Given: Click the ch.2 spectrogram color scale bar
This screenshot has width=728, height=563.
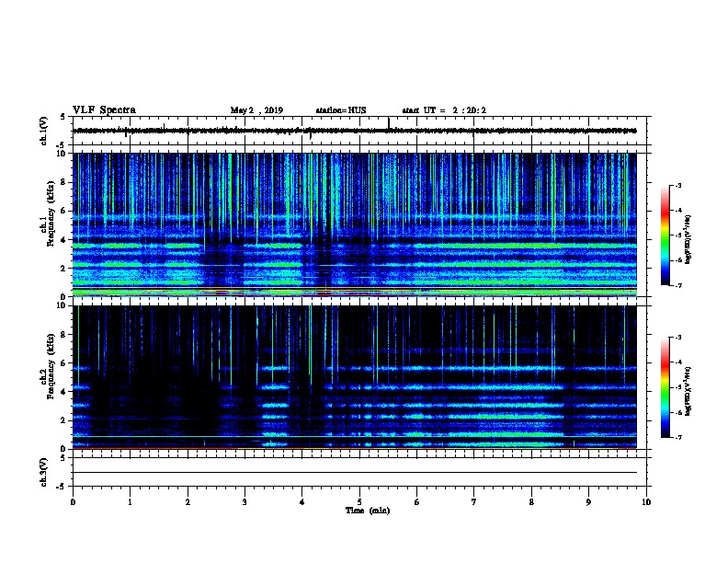Looking at the screenshot, I should point(665,387).
